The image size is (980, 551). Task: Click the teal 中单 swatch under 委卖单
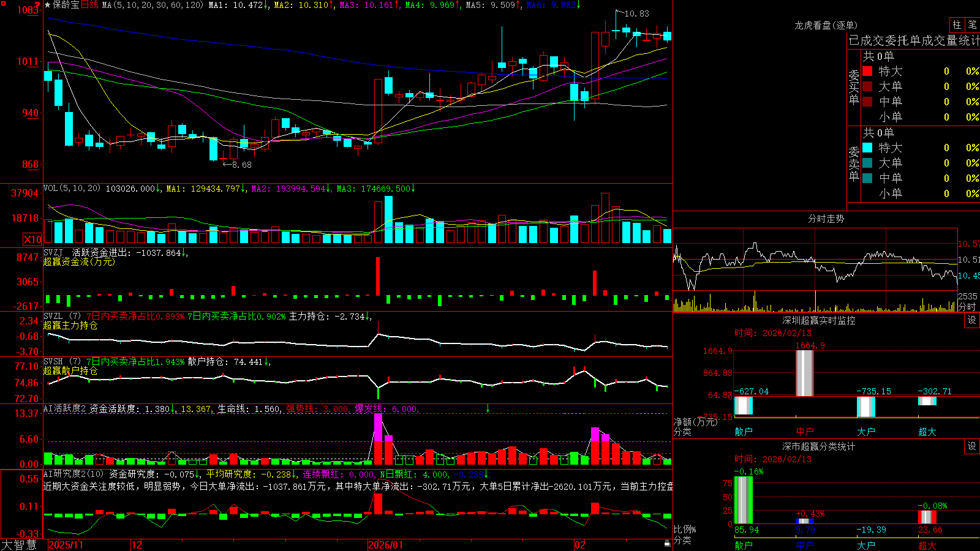[x=867, y=178]
